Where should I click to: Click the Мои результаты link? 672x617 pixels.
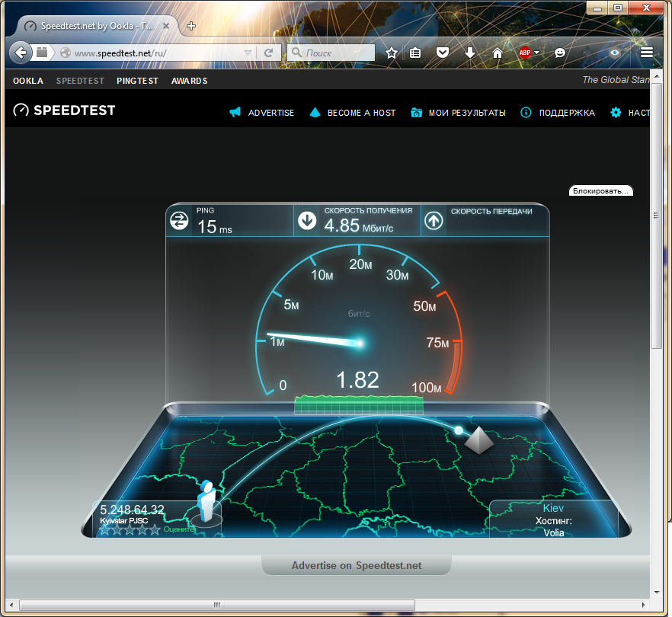466,113
